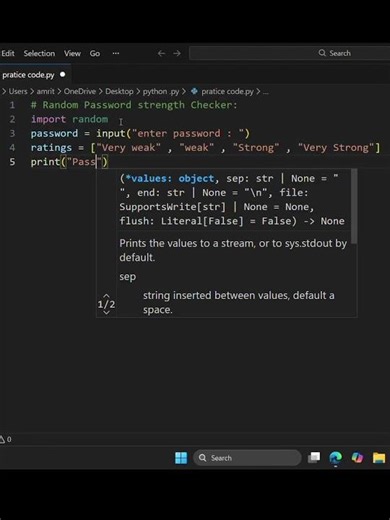390x520 pixels.
Task: Show next signature with down chevron
Action: click(x=106, y=312)
